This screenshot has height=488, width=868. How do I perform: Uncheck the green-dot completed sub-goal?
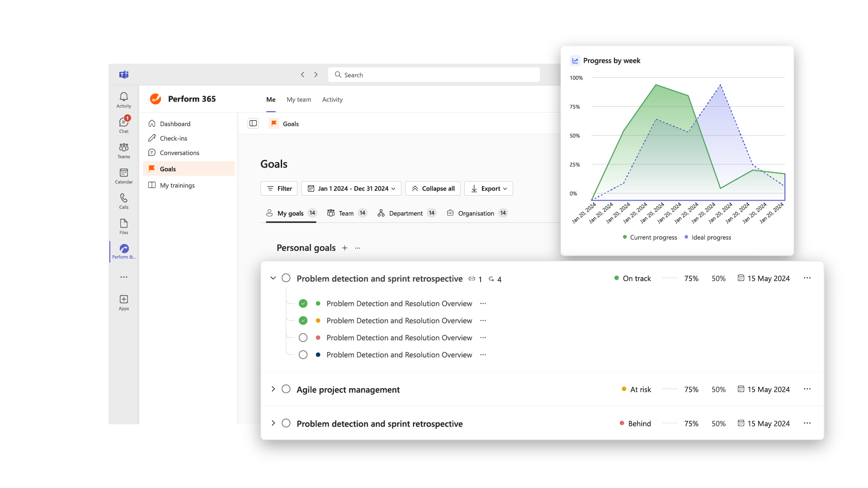click(x=303, y=303)
